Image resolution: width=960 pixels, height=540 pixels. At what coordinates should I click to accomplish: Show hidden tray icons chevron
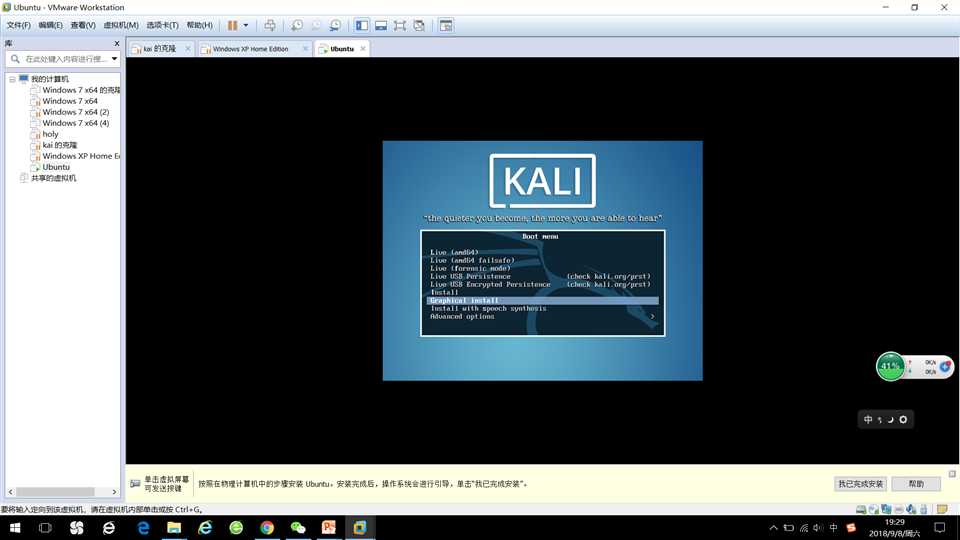tap(773, 527)
